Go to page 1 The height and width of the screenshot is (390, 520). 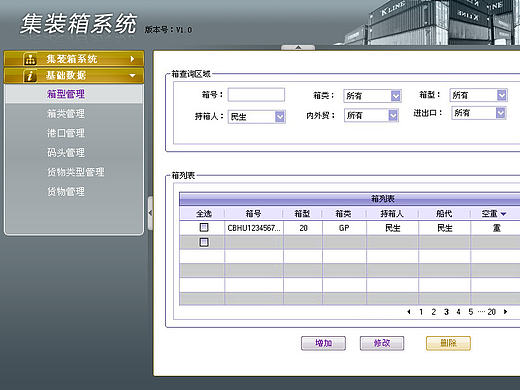click(421, 312)
